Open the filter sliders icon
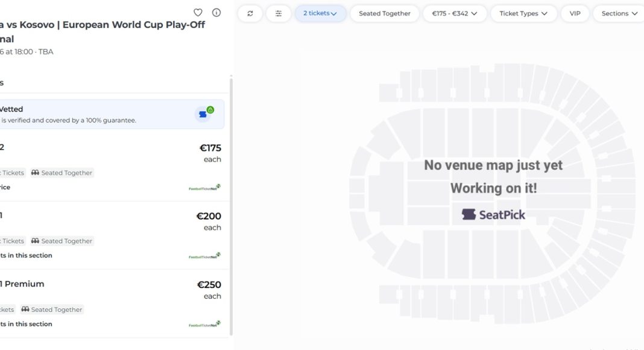644x350 pixels. (279, 13)
